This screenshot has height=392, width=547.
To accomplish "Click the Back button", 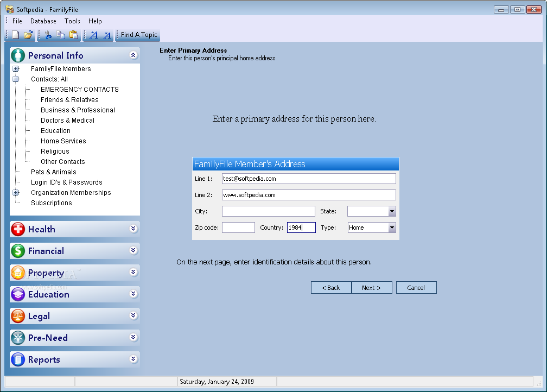I will (331, 288).
